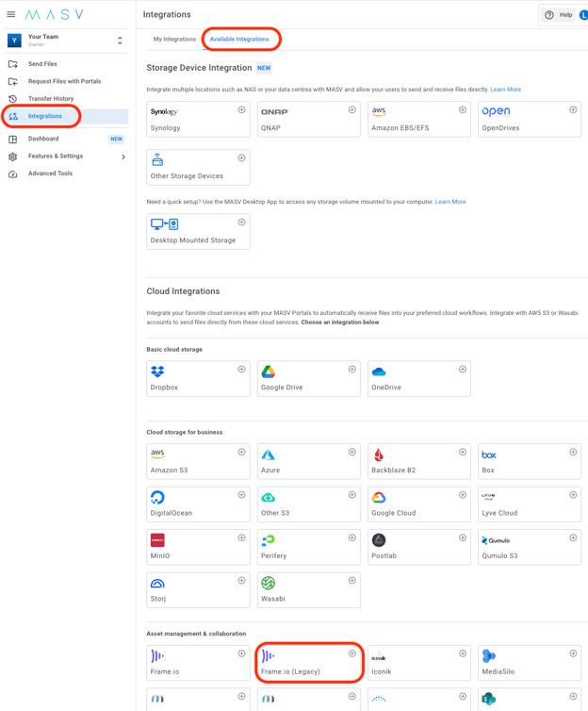Select the Available Integrations tab
This screenshot has width=588, height=711.
pyautogui.click(x=239, y=40)
